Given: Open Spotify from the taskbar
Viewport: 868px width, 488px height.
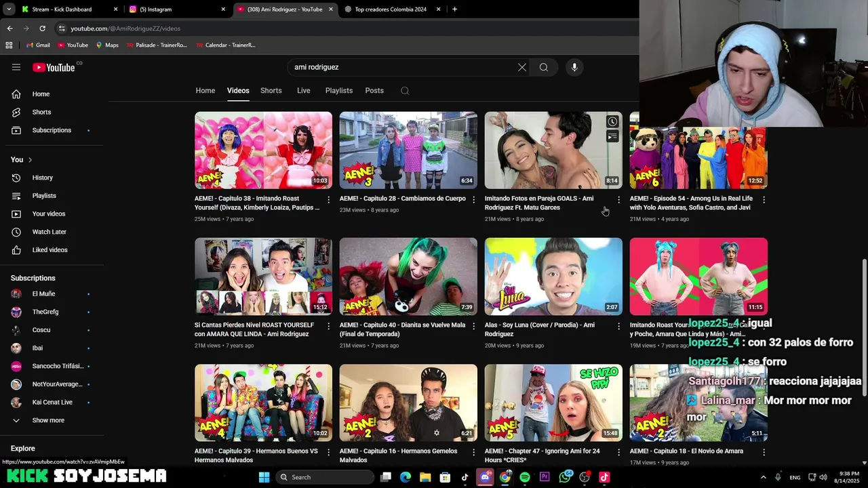Looking at the screenshot, I should [x=525, y=477].
